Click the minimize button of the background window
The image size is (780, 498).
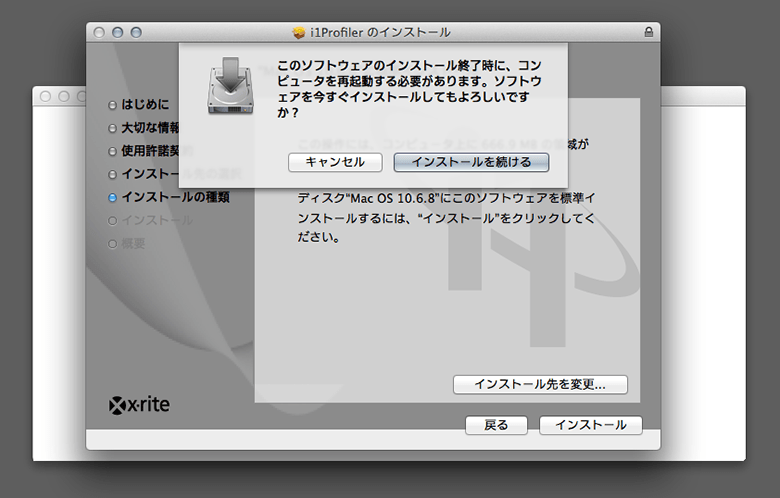(x=64, y=97)
